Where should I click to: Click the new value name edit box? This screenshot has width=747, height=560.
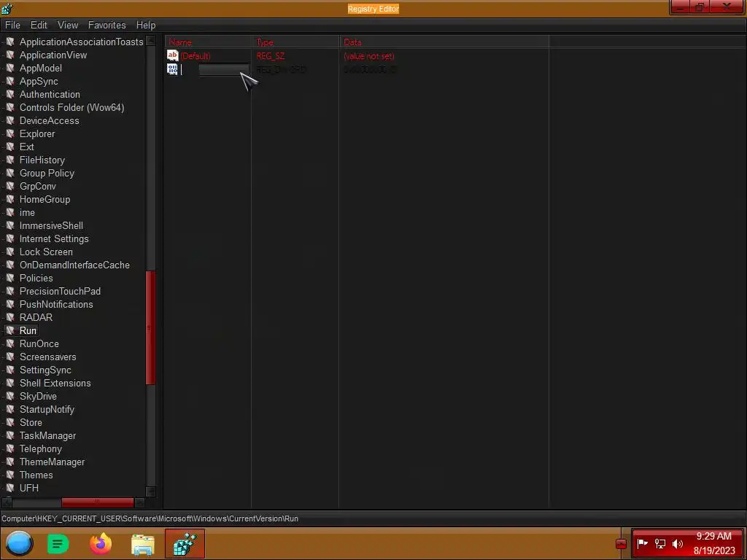point(214,69)
